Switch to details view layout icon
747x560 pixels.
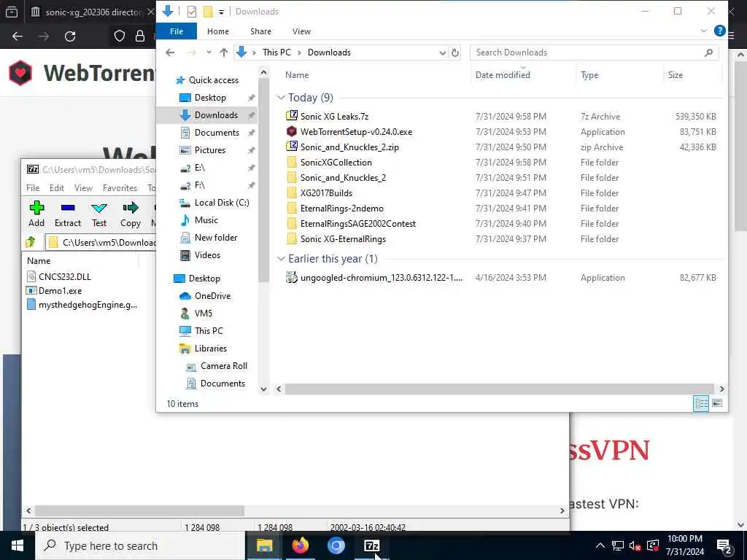[x=701, y=403]
